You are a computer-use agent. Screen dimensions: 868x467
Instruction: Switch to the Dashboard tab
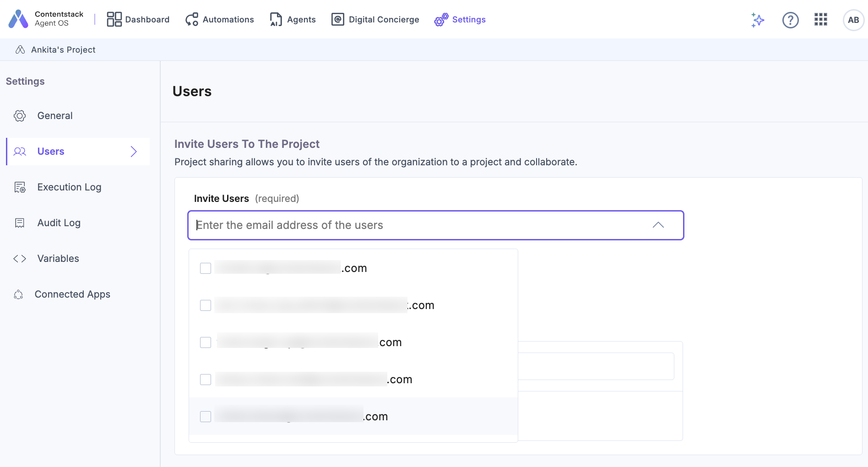[x=138, y=20]
